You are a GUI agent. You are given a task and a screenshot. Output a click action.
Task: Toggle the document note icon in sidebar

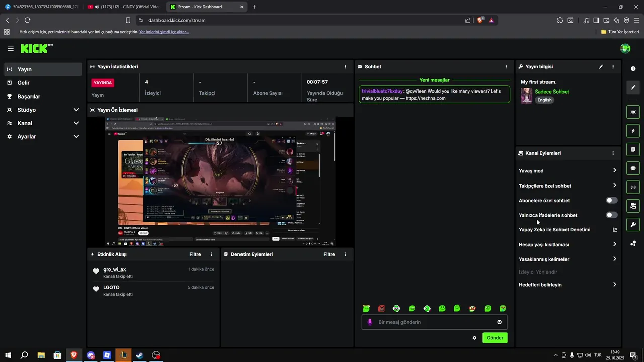tap(633, 149)
